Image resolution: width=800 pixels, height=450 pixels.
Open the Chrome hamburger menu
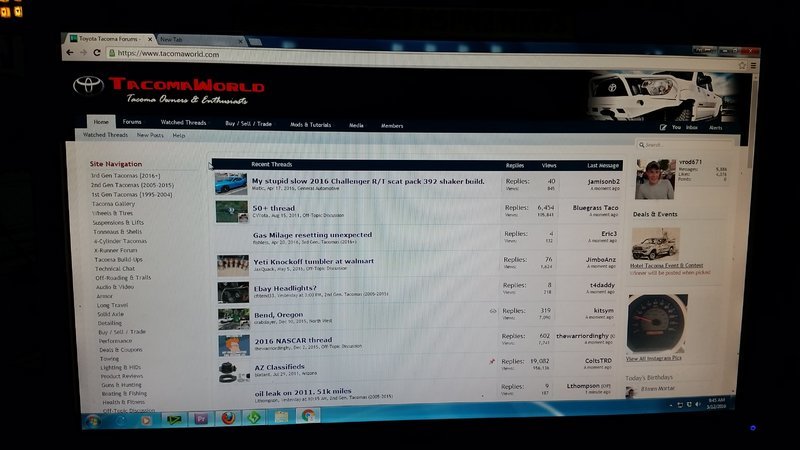coord(753,65)
